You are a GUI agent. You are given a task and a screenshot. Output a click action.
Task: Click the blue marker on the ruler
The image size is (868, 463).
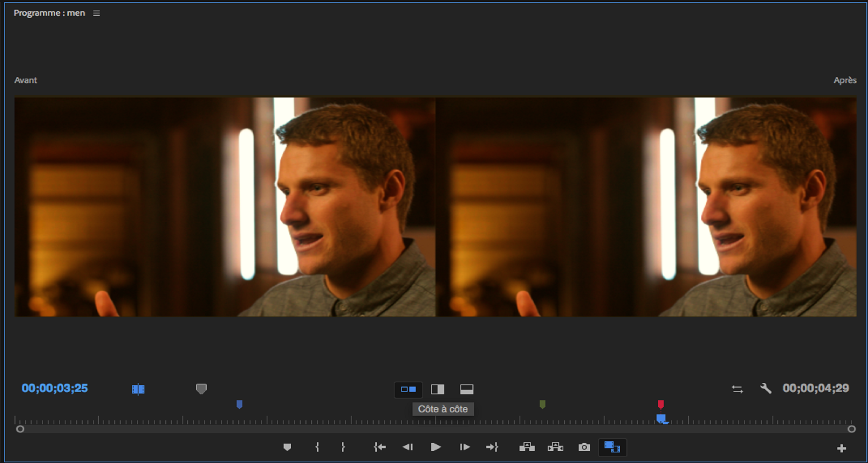pos(239,404)
